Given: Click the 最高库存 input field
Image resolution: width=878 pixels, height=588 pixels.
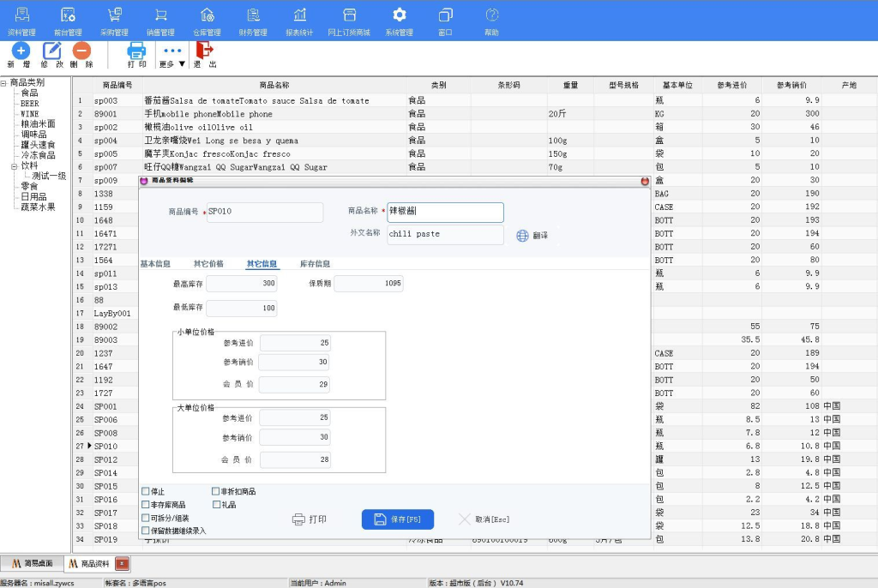Looking at the screenshot, I should 241,284.
